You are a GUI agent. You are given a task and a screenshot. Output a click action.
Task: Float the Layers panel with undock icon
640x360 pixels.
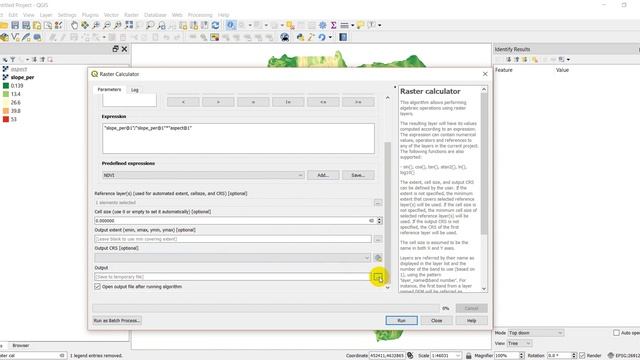point(115,49)
